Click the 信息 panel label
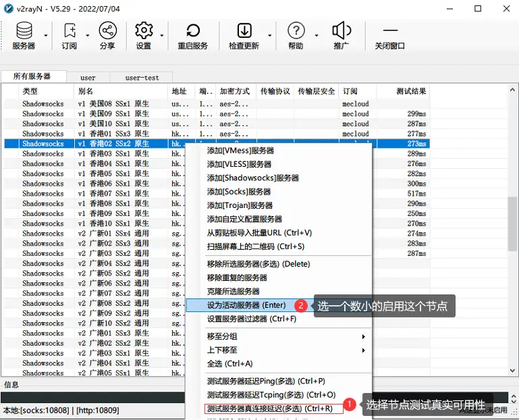519x420 pixels. click(x=11, y=385)
